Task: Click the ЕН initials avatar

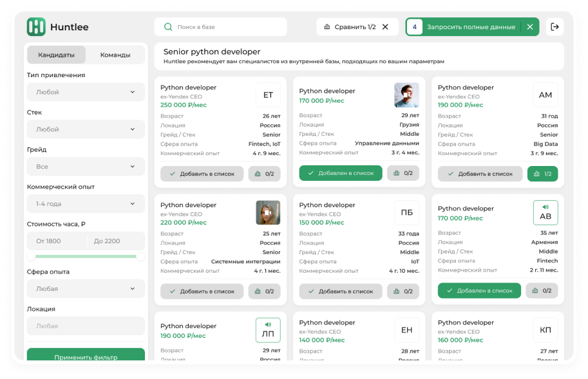Action: point(407,330)
